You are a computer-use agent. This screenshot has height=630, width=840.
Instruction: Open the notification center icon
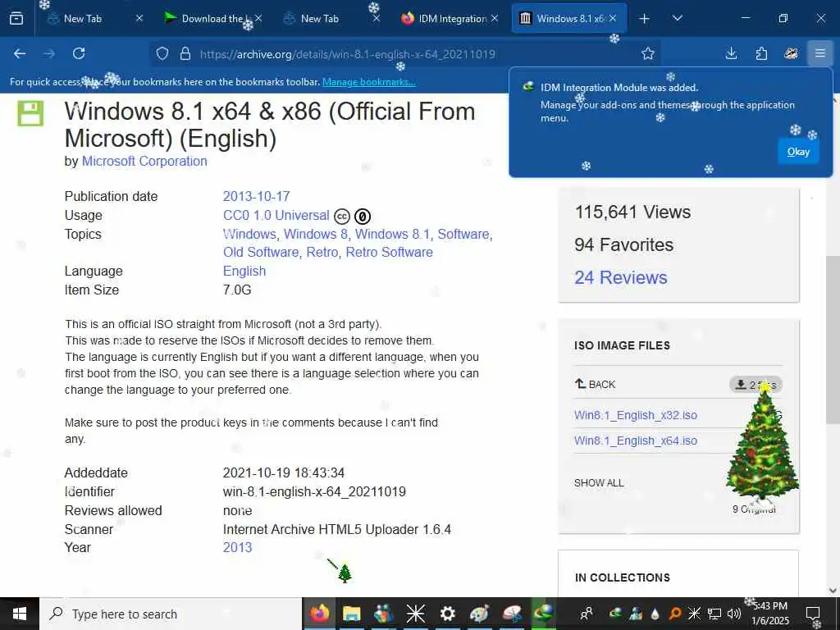coord(813,614)
